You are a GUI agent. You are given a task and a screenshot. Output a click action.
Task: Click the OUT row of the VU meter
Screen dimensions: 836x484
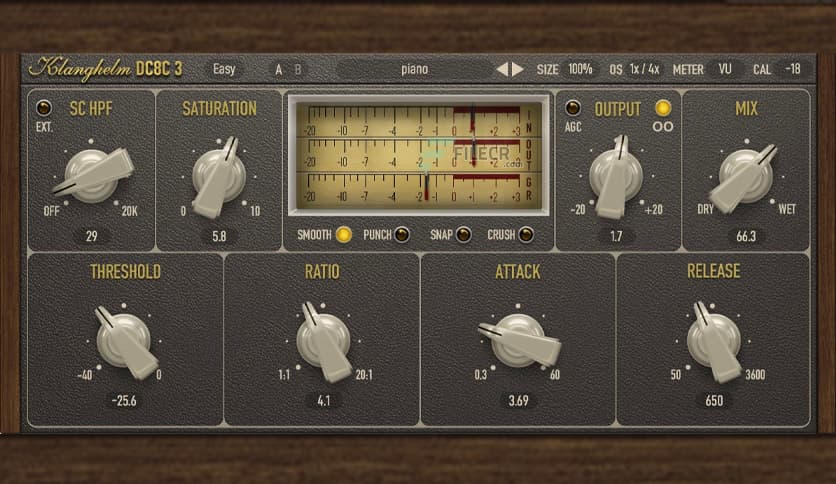(417, 154)
